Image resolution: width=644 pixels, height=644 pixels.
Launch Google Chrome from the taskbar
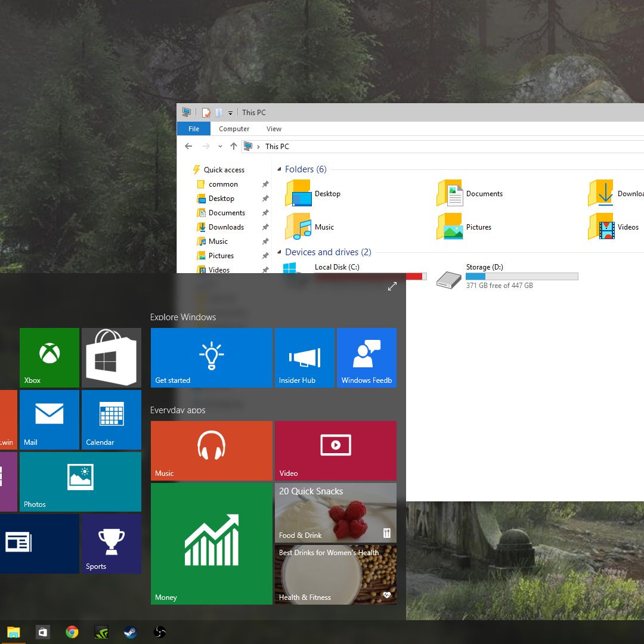click(x=72, y=632)
